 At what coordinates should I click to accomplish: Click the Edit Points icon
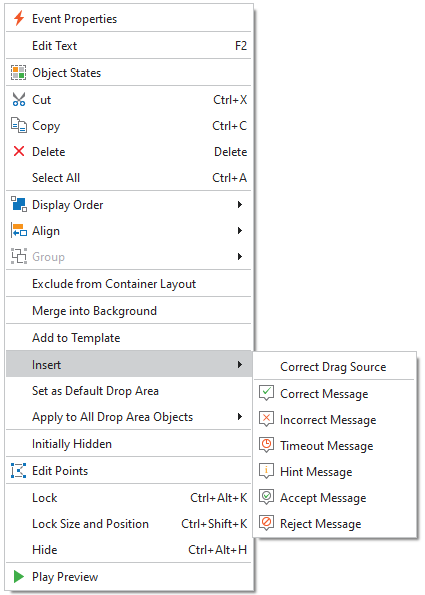(x=19, y=471)
